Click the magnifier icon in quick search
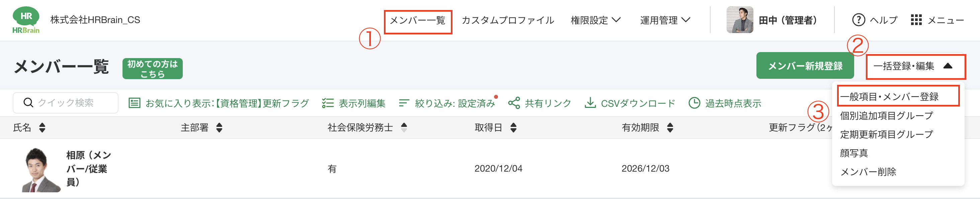This screenshot has height=199, width=980. [x=28, y=103]
